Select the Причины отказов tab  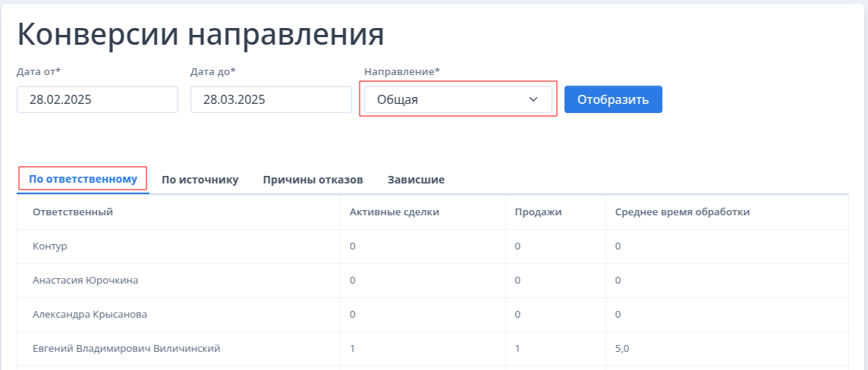313,180
